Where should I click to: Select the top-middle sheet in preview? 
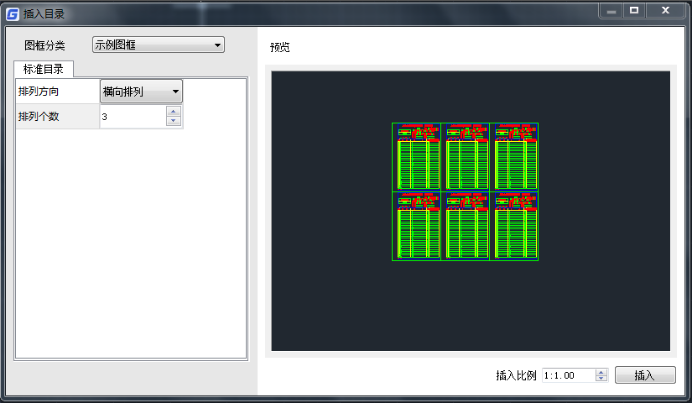coord(465,156)
